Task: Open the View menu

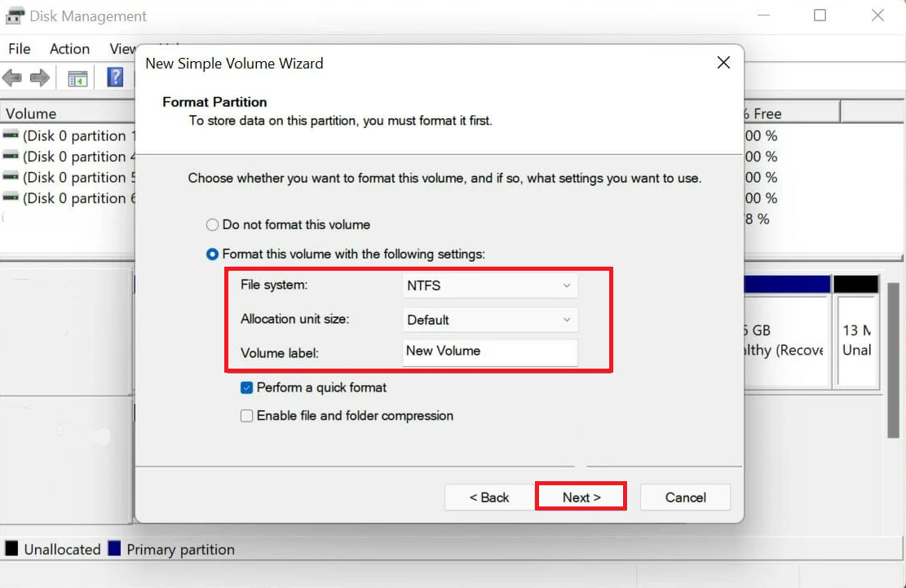Action: point(122,48)
